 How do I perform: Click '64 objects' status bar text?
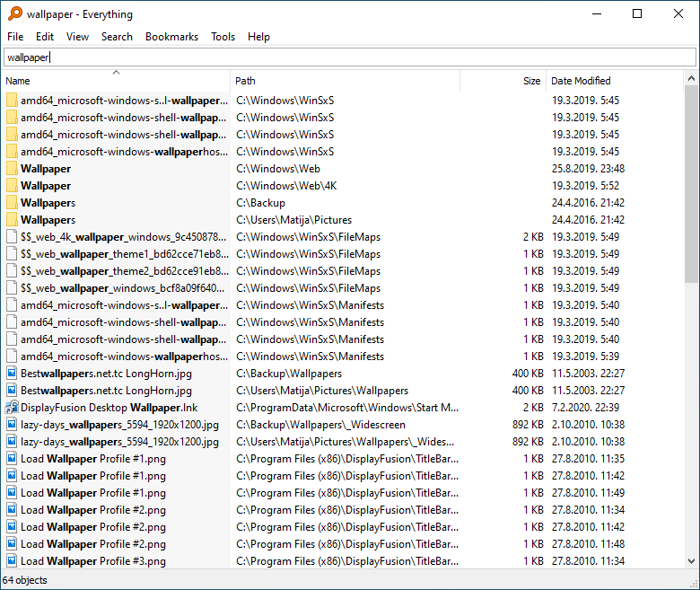(24, 580)
